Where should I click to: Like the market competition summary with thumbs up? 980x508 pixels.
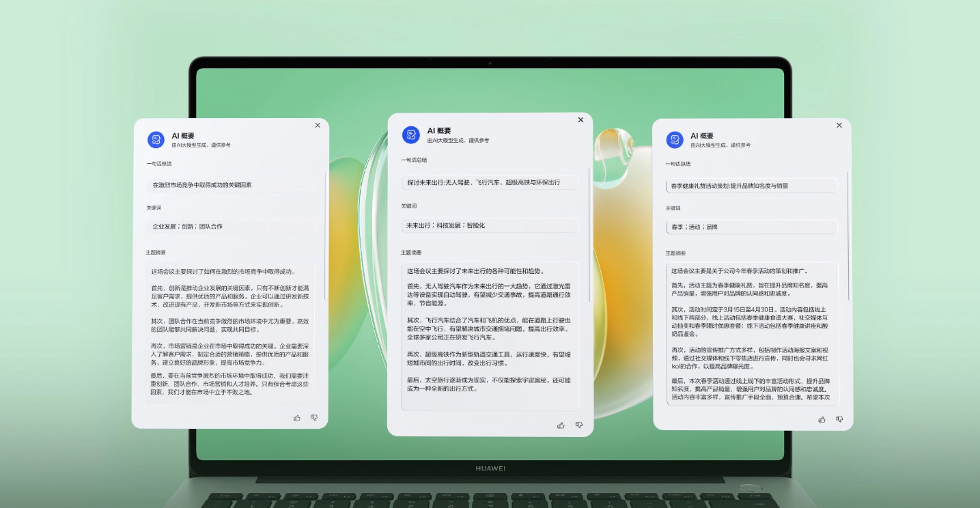(x=296, y=417)
